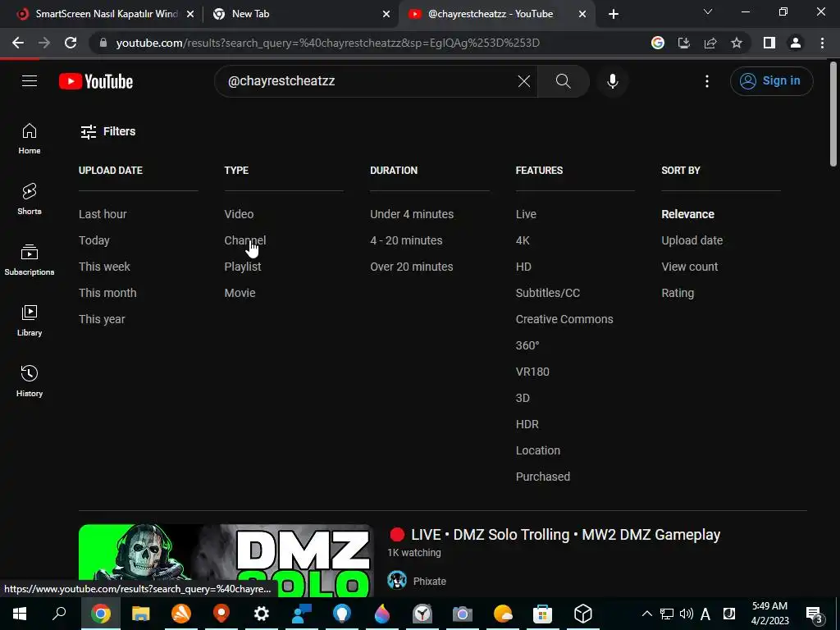Open LIVE DMZ Solo Trolling video title
The image size is (840, 630).
coord(555,535)
